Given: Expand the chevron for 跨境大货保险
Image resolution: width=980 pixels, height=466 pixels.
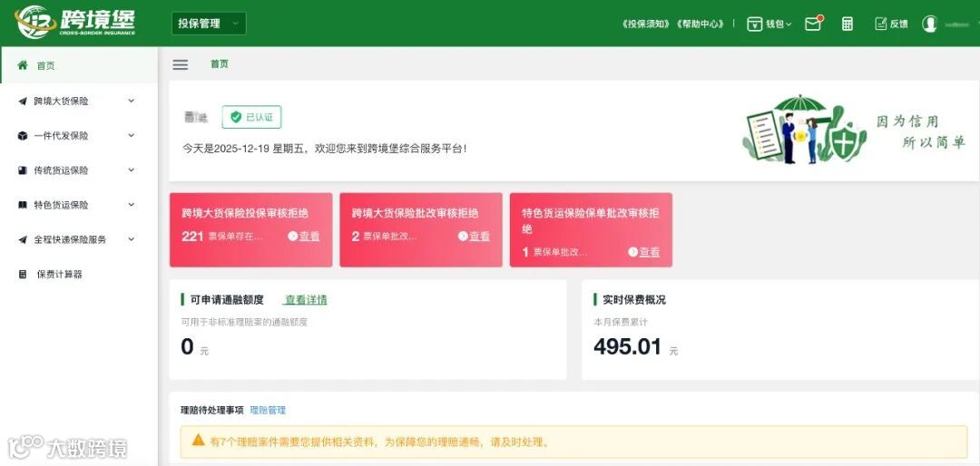Looking at the screenshot, I should 132,101.
